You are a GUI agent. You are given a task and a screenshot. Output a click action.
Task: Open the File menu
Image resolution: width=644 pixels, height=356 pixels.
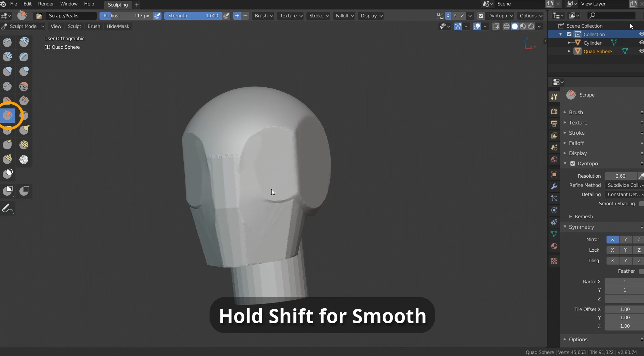point(14,4)
